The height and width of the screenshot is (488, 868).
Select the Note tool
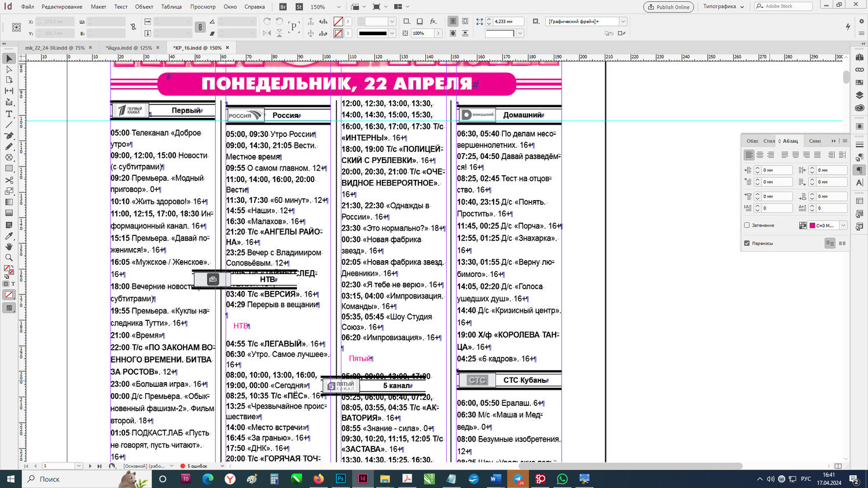click(x=9, y=224)
